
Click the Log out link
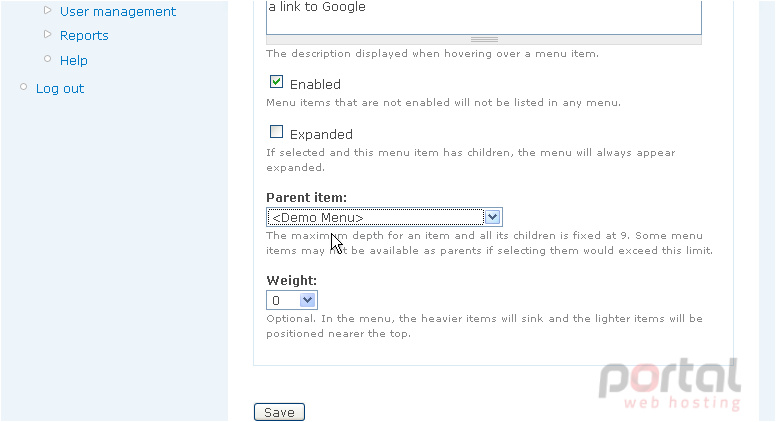(60, 89)
